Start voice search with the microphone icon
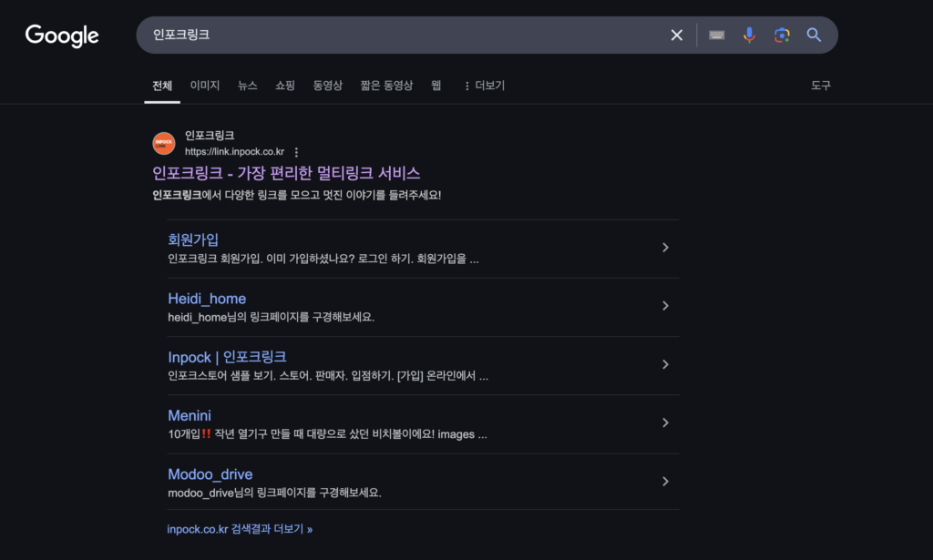Image resolution: width=933 pixels, height=560 pixels. point(749,36)
